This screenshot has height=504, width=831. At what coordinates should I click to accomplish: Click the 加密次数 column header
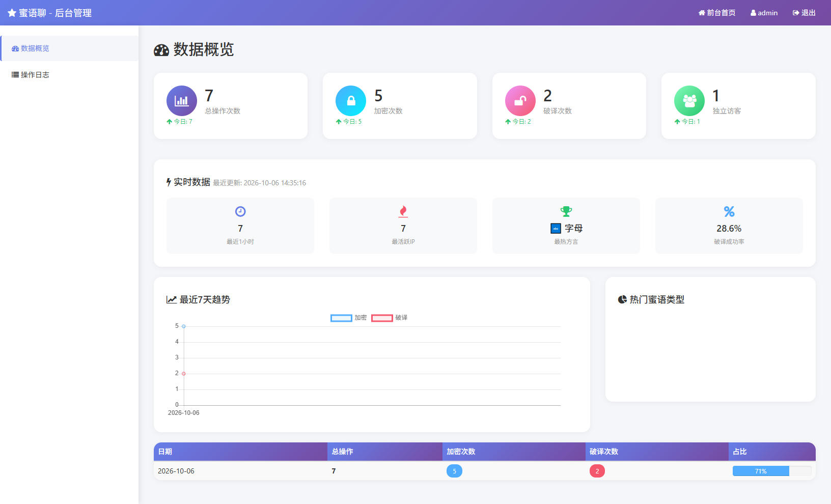[514, 452]
